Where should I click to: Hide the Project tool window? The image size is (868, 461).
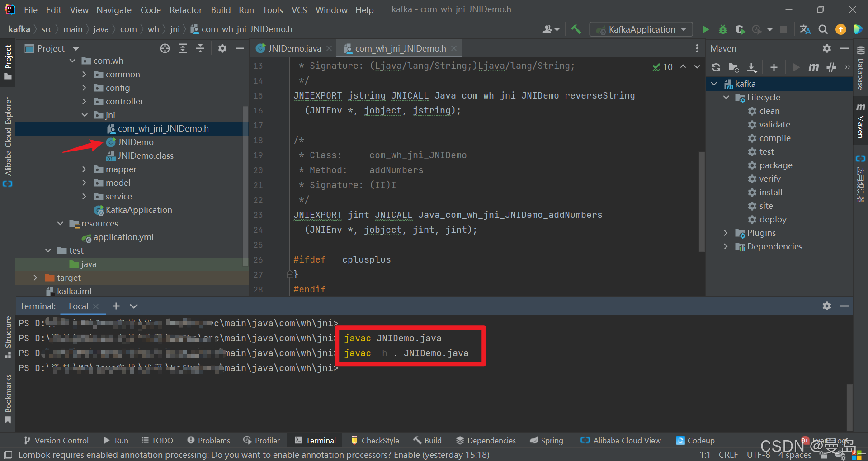[x=240, y=48]
